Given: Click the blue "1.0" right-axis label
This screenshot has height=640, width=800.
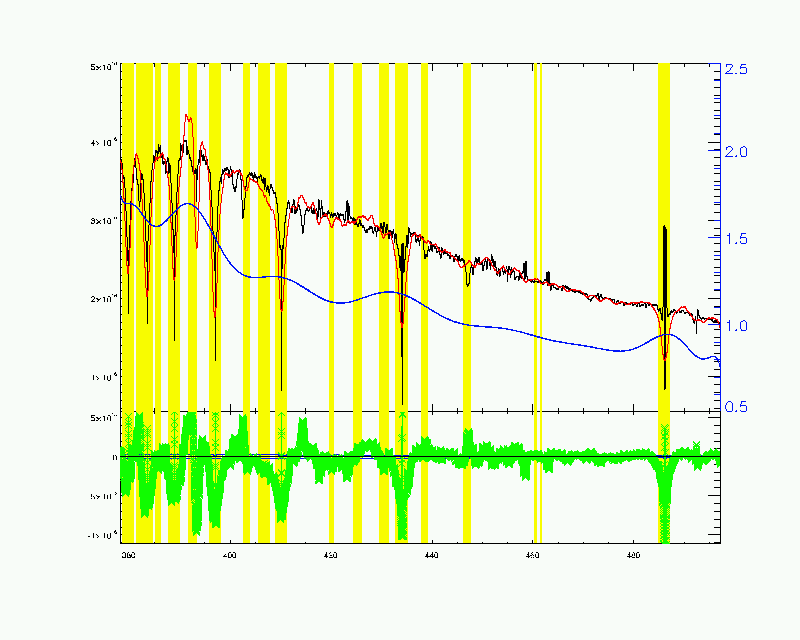Looking at the screenshot, I should click(x=735, y=326).
